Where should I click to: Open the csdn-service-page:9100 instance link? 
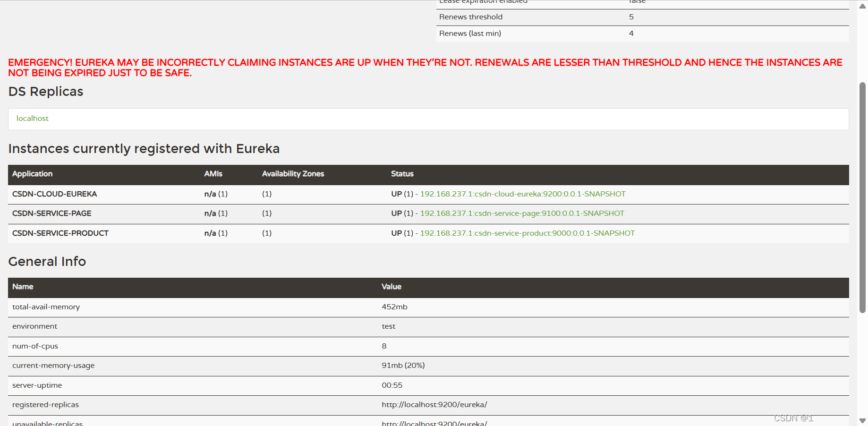coord(521,213)
